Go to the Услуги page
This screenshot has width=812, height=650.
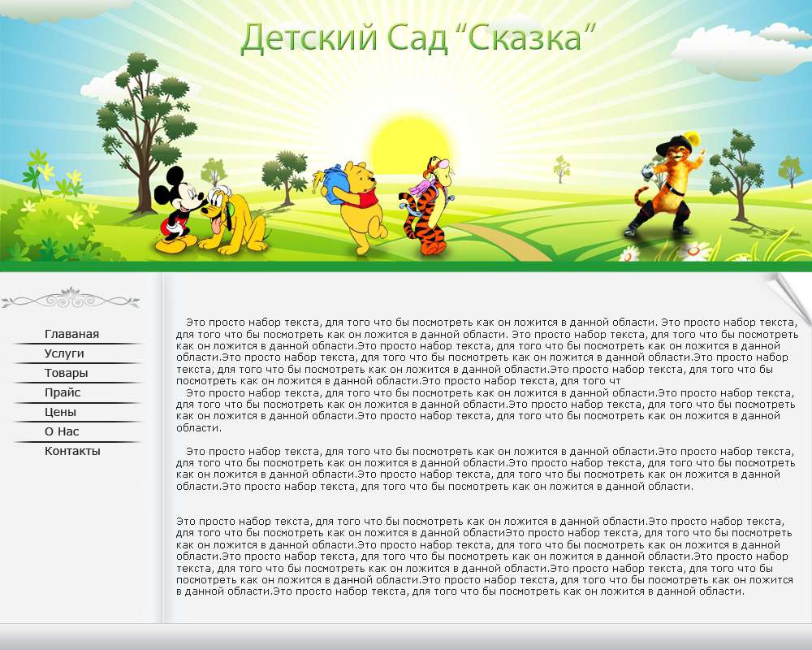pyautogui.click(x=64, y=353)
